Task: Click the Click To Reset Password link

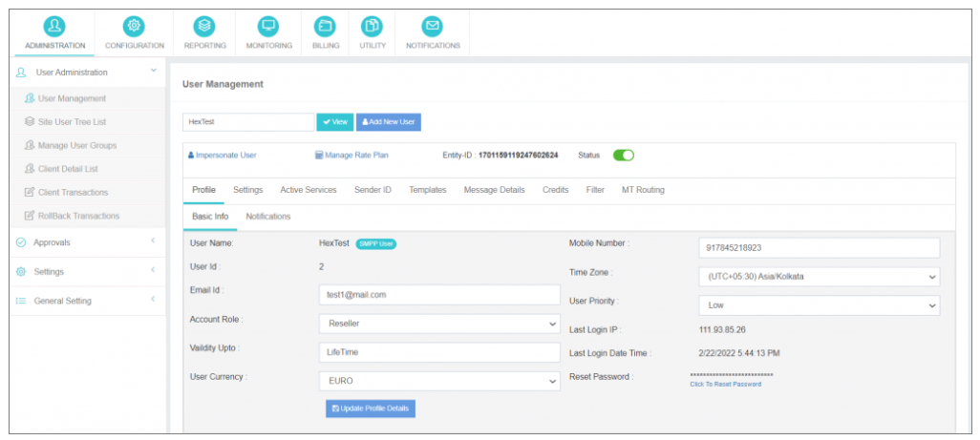Action: 726,385
